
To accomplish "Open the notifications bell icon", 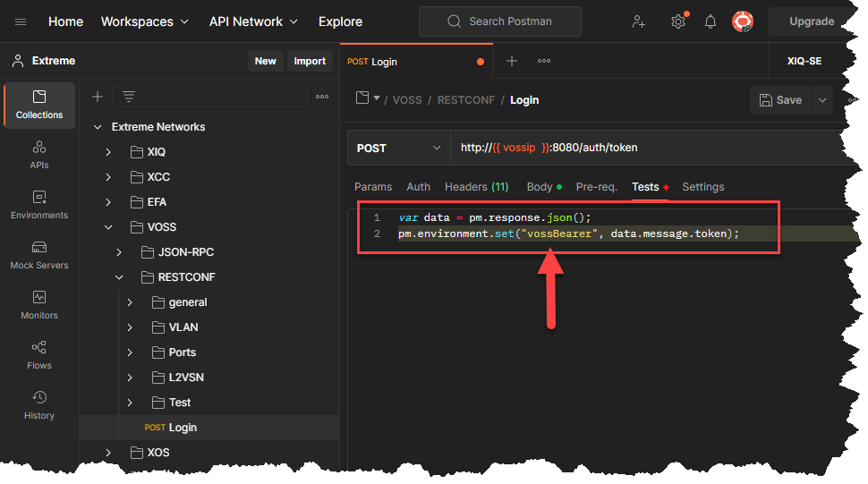I will [x=711, y=21].
